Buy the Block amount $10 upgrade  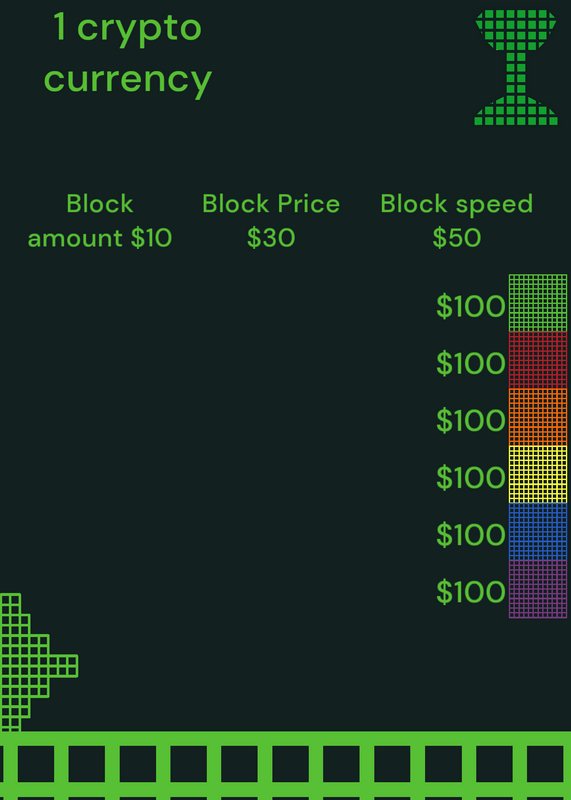[100, 221]
